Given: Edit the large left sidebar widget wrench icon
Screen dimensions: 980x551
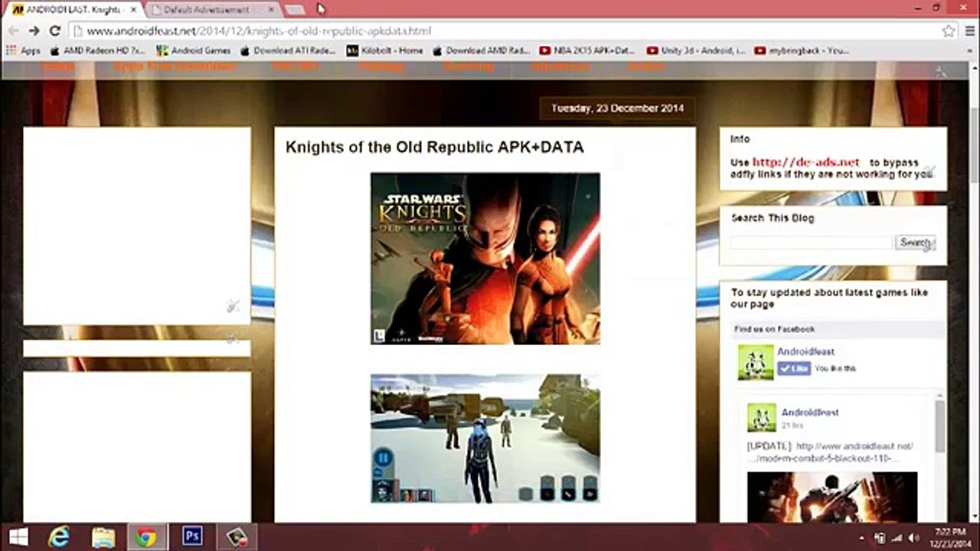Looking at the screenshot, I should point(233,307).
